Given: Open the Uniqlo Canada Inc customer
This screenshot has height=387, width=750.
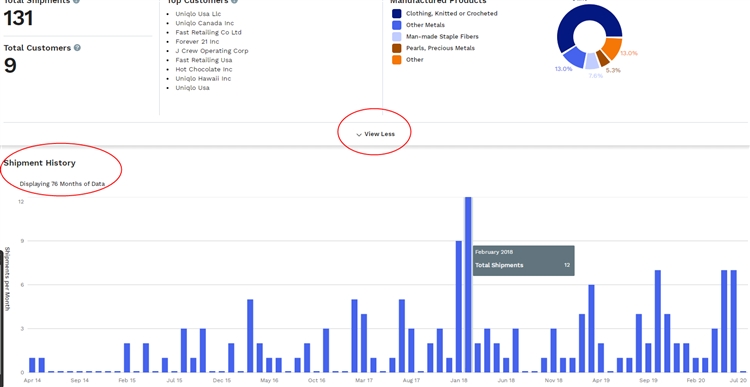Looking at the screenshot, I should (x=205, y=23).
